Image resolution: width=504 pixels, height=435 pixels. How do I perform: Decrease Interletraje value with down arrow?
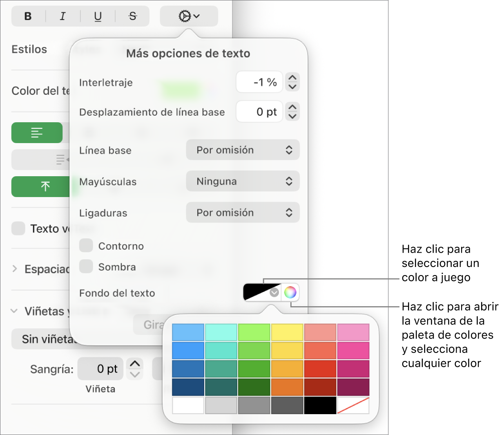(x=292, y=87)
